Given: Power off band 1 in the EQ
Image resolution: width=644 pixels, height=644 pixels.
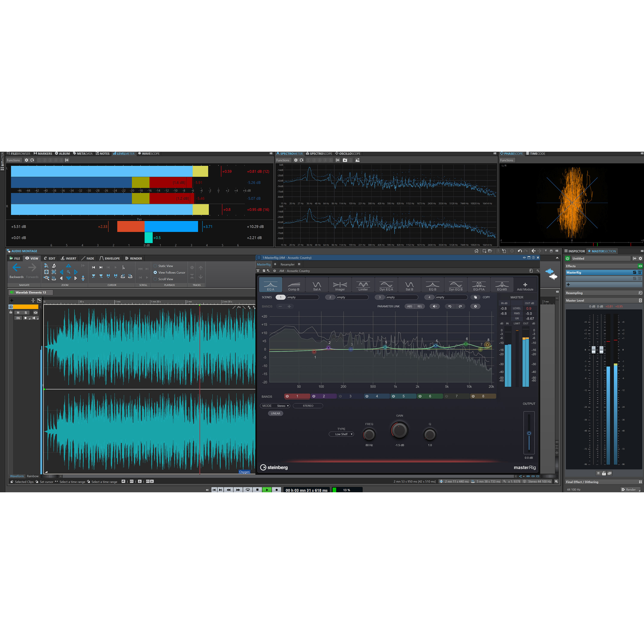Looking at the screenshot, I should click(287, 396).
